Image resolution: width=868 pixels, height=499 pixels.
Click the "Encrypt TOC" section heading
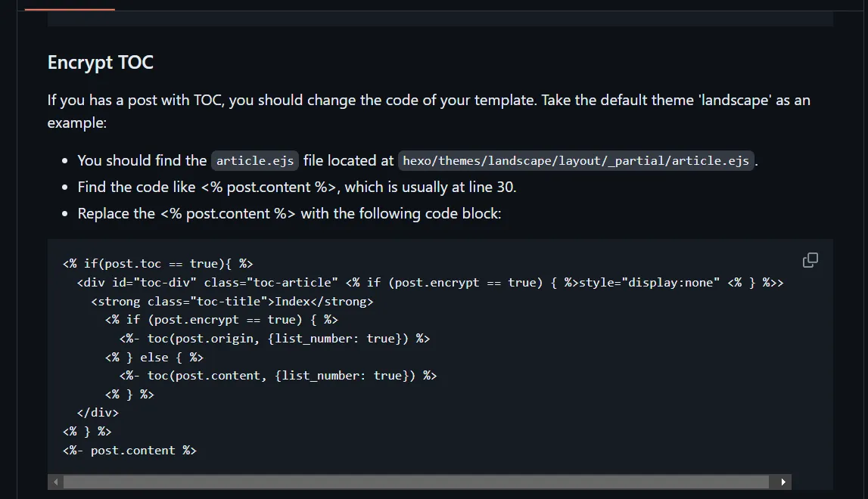101,62
